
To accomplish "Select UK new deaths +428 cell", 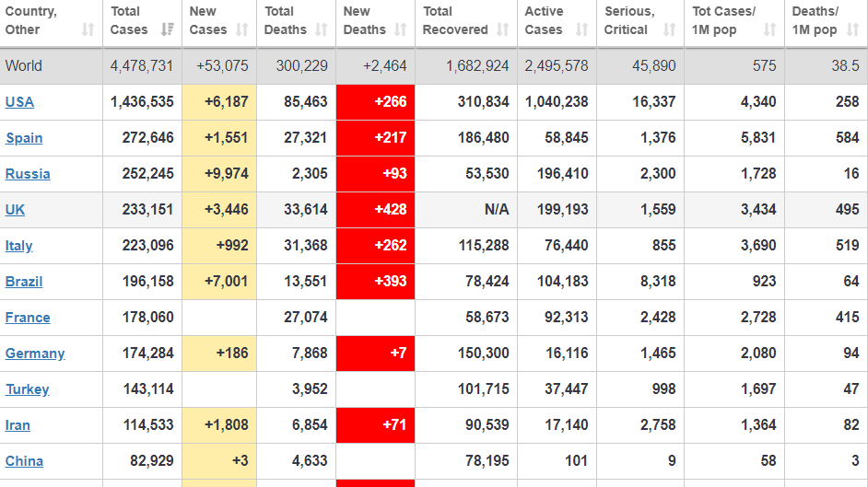I will tap(375, 210).
